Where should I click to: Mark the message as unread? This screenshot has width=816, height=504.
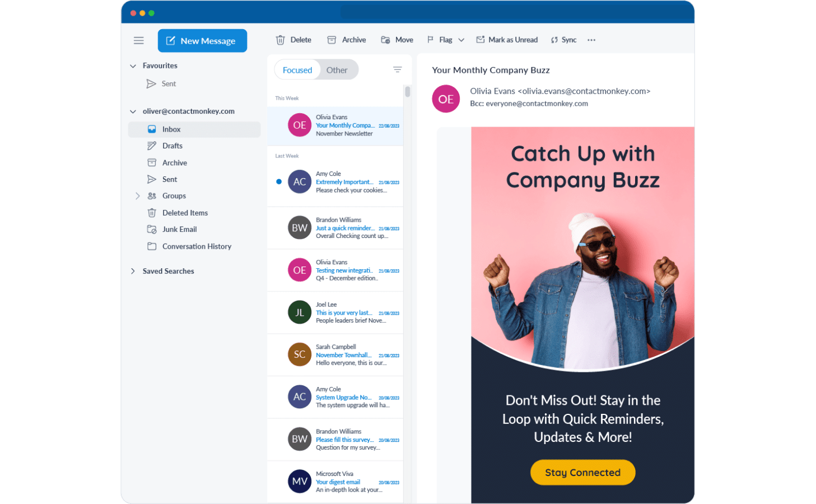(x=506, y=40)
